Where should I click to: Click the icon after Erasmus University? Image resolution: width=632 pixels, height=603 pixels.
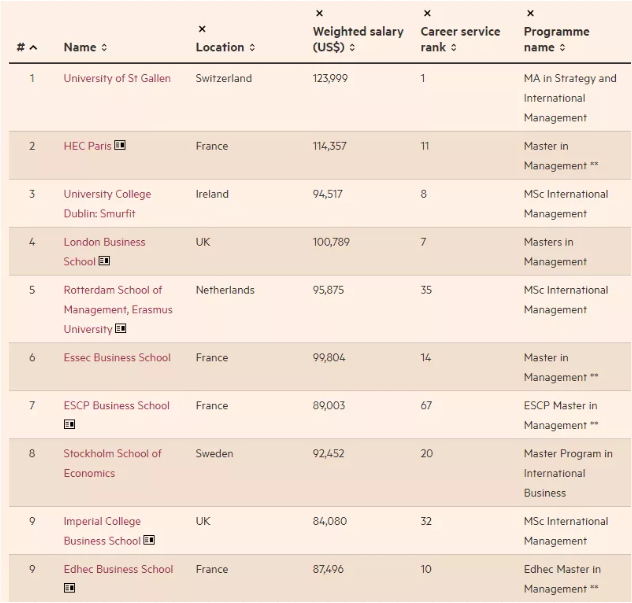point(121,329)
